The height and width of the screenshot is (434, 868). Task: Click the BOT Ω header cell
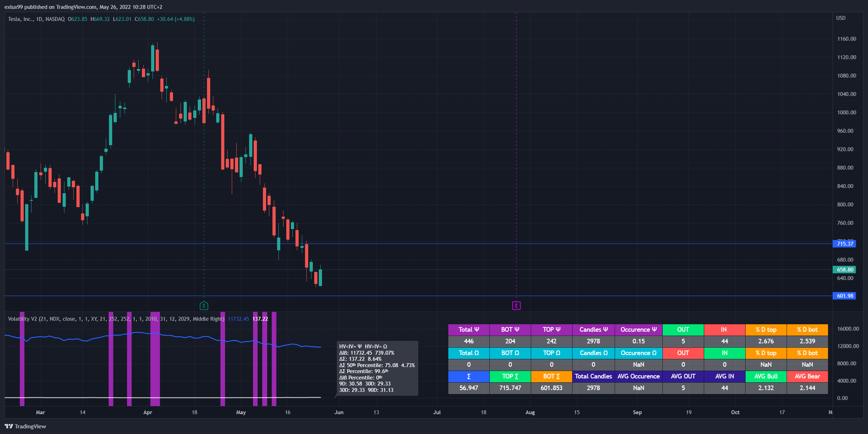[x=510, y=353]
